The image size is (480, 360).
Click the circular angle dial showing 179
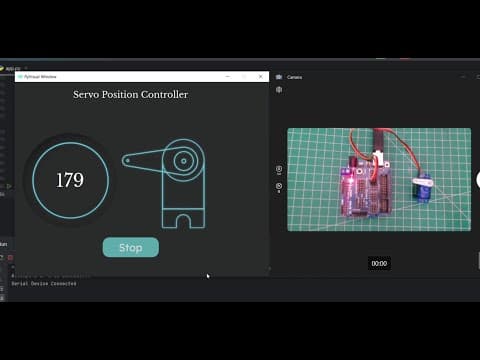[x=71, y=180]
